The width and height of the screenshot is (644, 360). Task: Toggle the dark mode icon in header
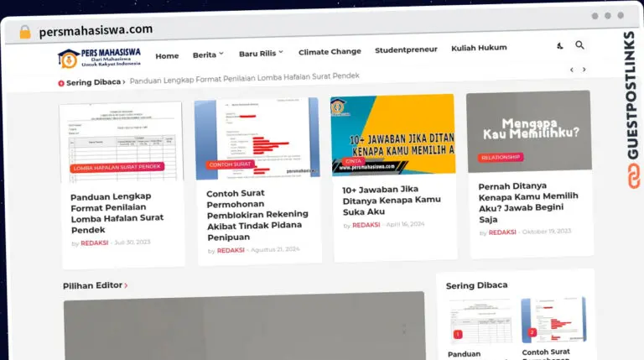[x=560, y=45]
